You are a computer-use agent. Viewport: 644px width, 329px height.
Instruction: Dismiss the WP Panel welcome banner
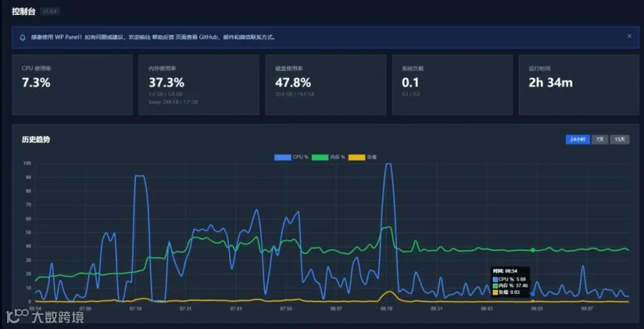(x=629, y=36)
